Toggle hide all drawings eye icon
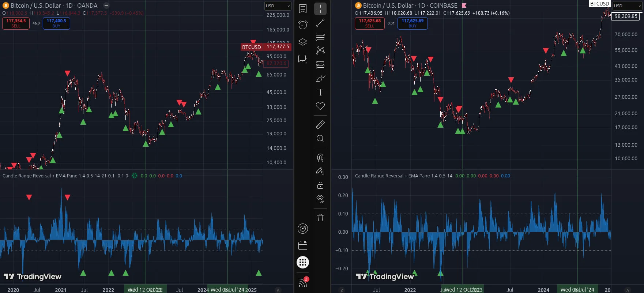644x293 pixels. click(x=320, y=199)
